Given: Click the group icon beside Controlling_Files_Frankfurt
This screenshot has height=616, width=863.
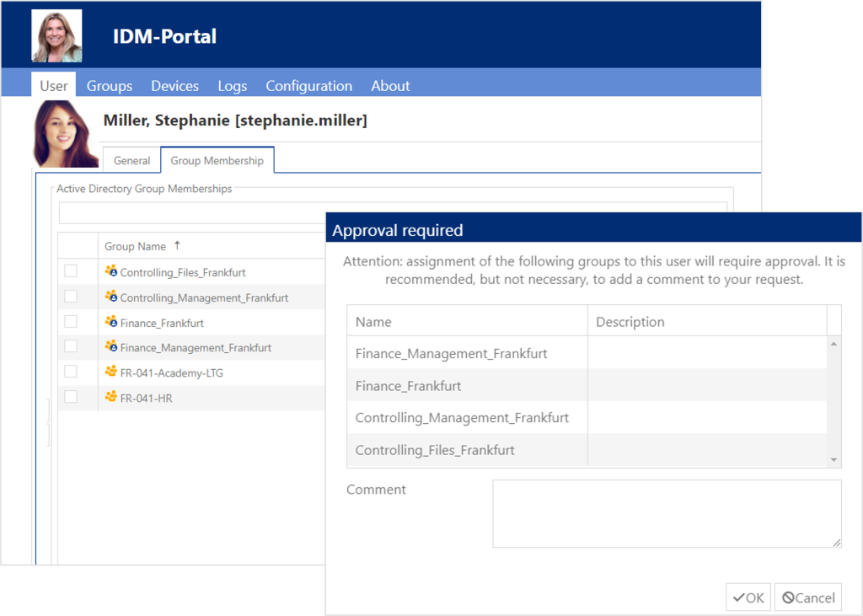Looking at the screenshot, I should [x=111, y=271].
